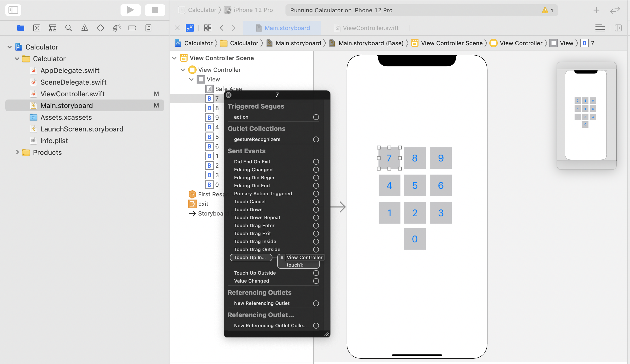Click the Run (play) button
Viewport: 630px width, 364px height.
(x=130, y=10)
